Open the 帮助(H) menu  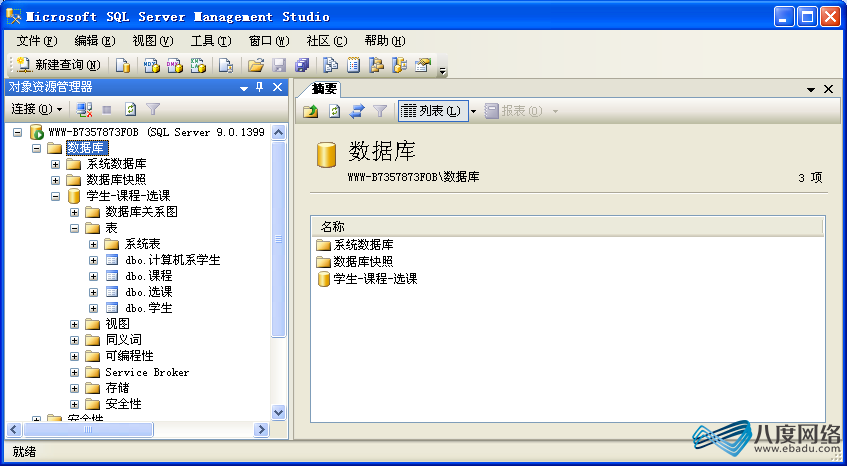pos(385,41)
